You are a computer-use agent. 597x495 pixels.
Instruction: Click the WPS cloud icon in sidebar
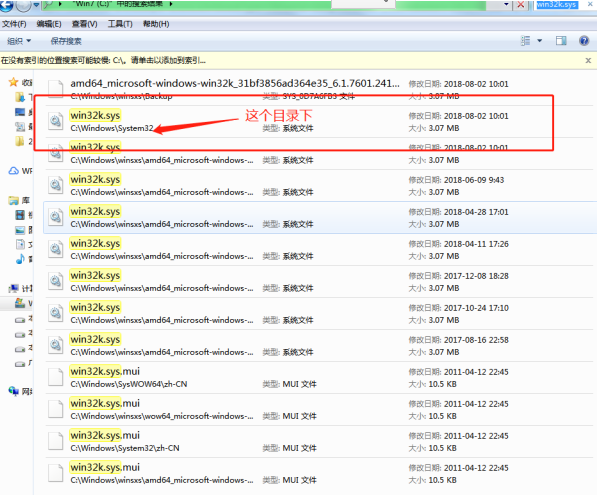pos(13,171)
